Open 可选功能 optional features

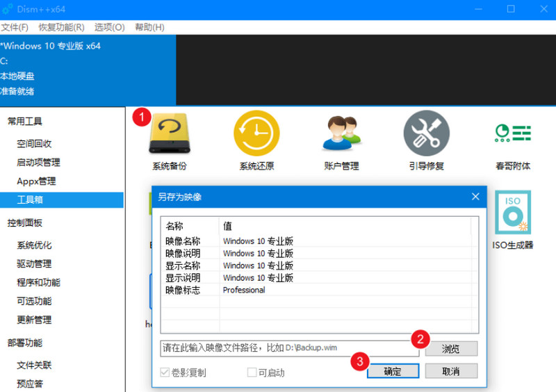tap(34, 301)
